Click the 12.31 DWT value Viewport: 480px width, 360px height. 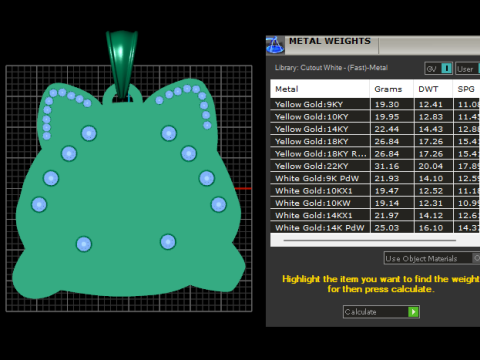431,203
